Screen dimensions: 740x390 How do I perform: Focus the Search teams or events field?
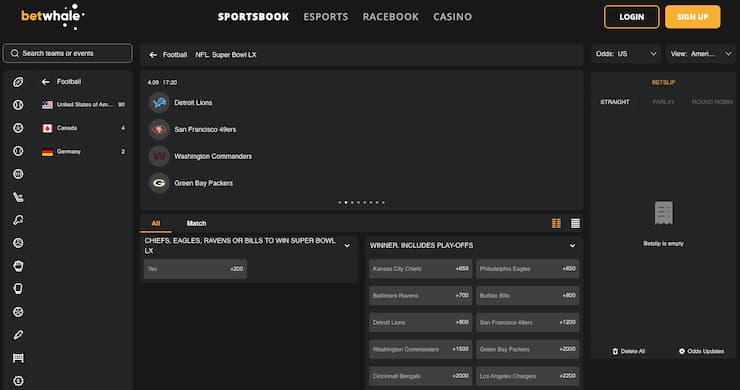pos(67,53)
